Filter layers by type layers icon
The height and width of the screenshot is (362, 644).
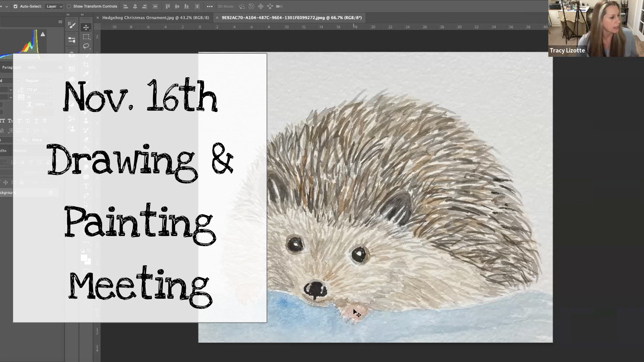[31, 163]
